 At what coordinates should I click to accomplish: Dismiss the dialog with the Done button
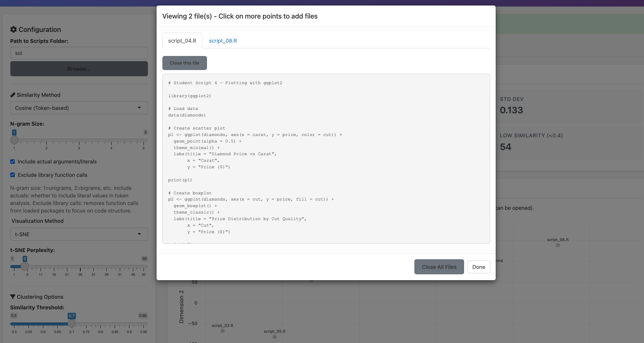click(x=479, y=267)
